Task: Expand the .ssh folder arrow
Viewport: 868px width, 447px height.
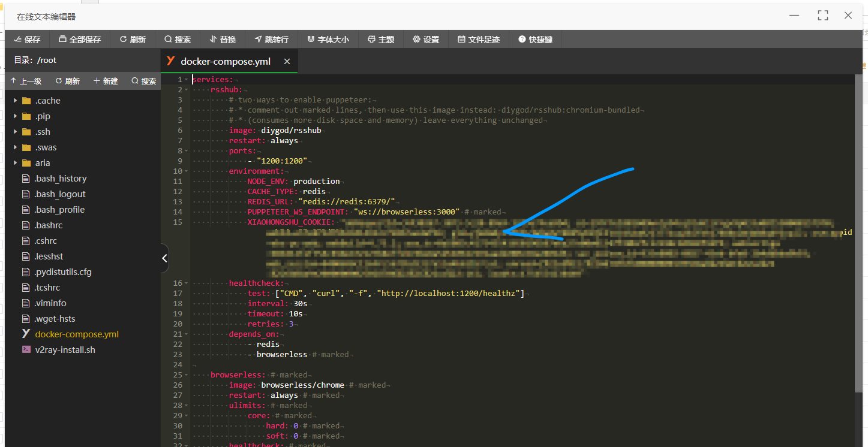Action: (x=15, y=132)
